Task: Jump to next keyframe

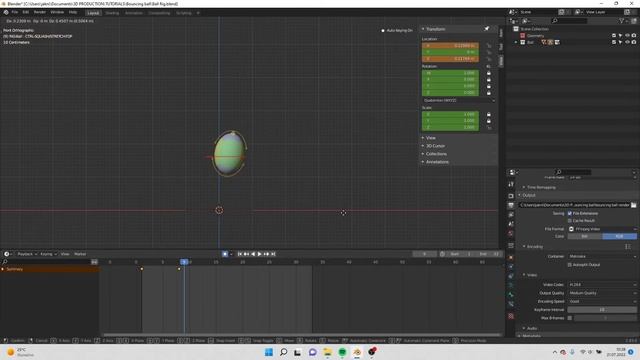Action: (267, 254)
